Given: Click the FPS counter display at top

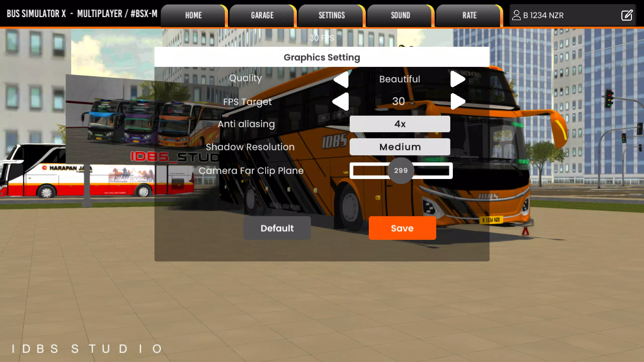Looking at the screenshot, I should 322,37.
